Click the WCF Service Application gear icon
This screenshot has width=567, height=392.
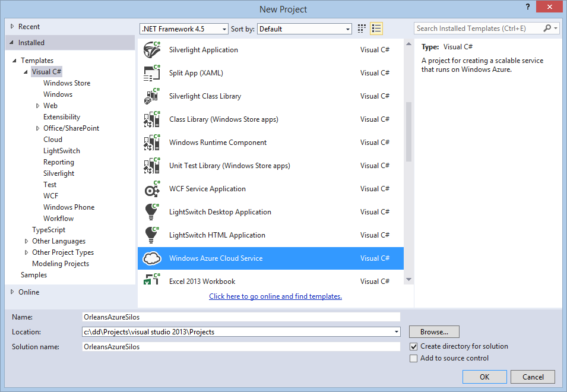point(152,189)
